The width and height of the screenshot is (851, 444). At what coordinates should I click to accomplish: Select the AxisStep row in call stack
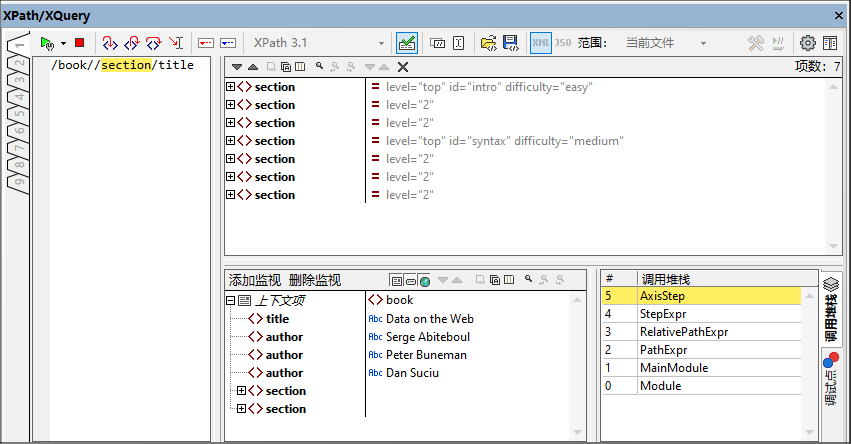[701, 296]
